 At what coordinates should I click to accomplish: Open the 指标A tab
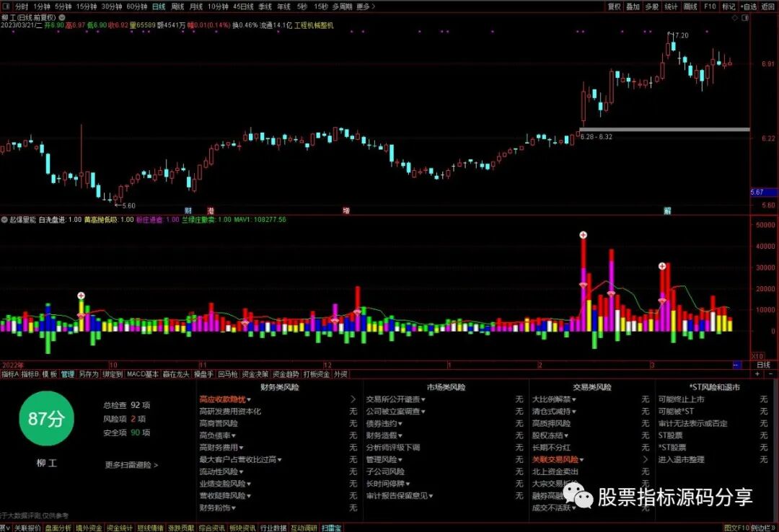(x=10, y=374)
